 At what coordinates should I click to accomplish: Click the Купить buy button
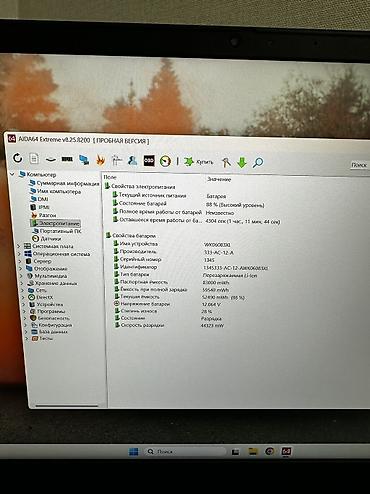[198, 162]
